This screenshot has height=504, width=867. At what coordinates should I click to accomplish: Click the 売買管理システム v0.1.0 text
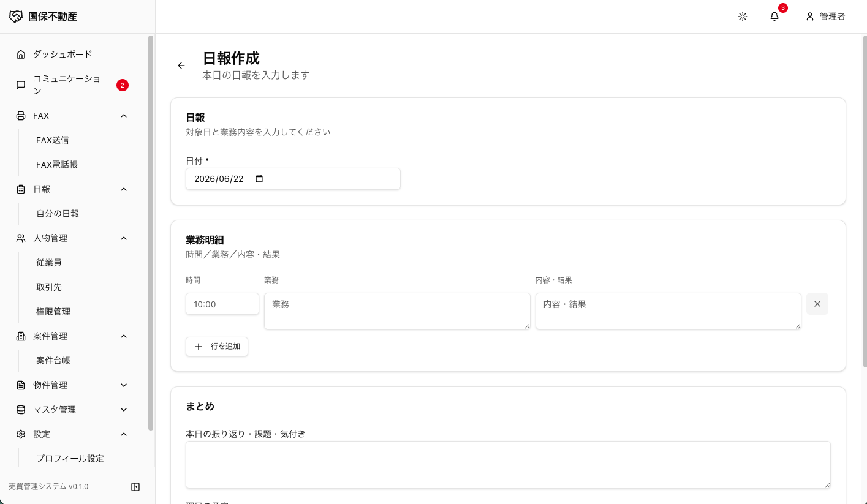click(x=48, y=487)
